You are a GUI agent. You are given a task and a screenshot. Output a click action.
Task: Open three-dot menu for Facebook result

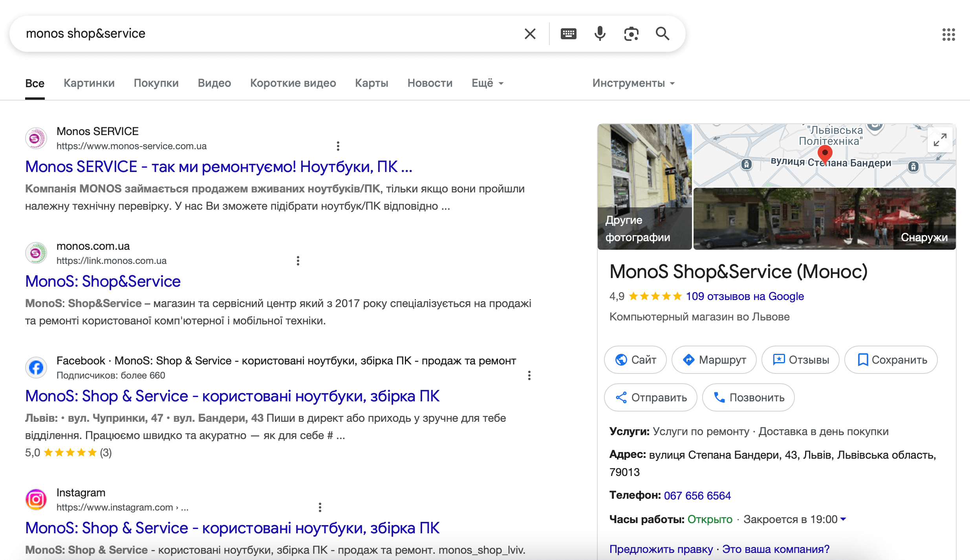click(x=529, y=375)
